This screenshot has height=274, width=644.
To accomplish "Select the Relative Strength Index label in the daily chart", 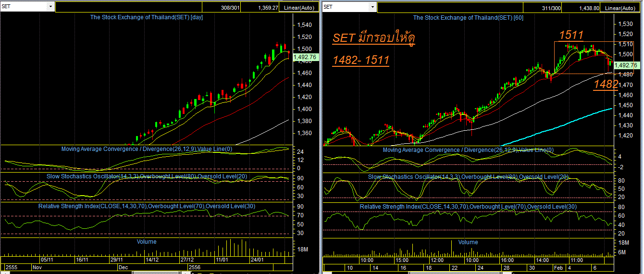I will (x=147, y=206).
